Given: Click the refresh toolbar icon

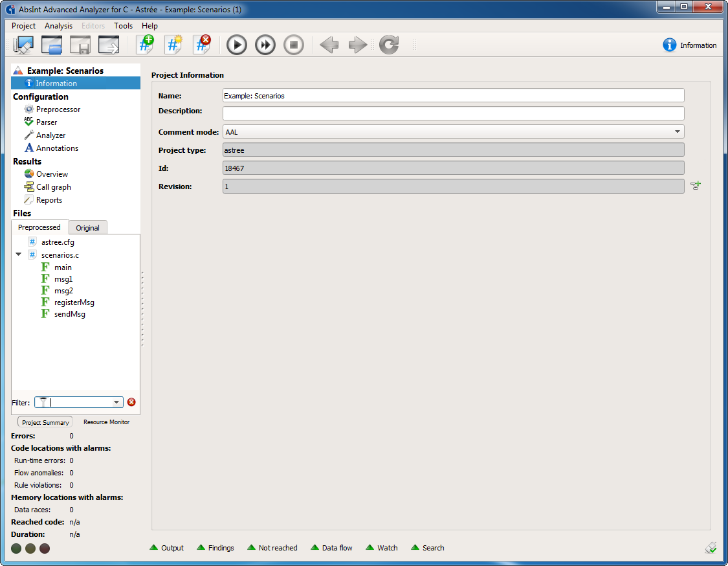Looking at the screenshot, I should 389,45.
